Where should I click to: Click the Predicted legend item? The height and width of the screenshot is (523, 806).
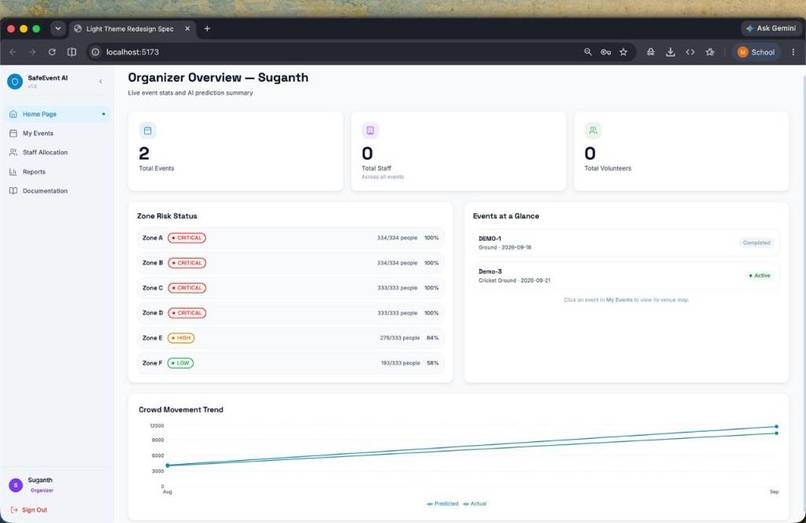click(443, 504)
